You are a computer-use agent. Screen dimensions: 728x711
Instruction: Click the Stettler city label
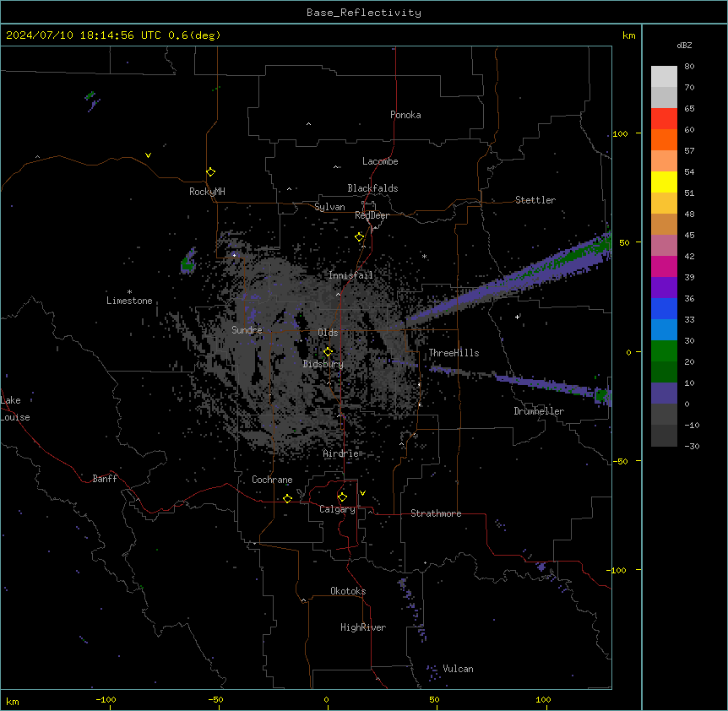535,200
